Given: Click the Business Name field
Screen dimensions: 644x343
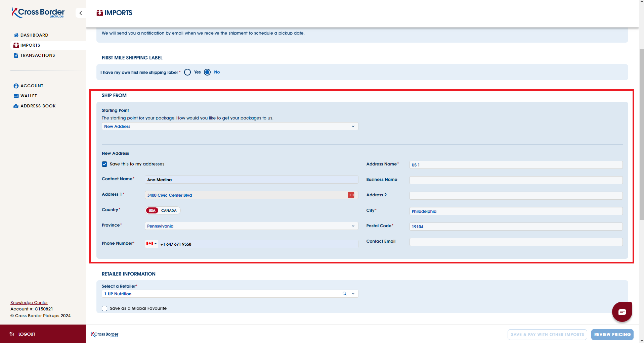Looking at the screenshot, I should [516, 180].
